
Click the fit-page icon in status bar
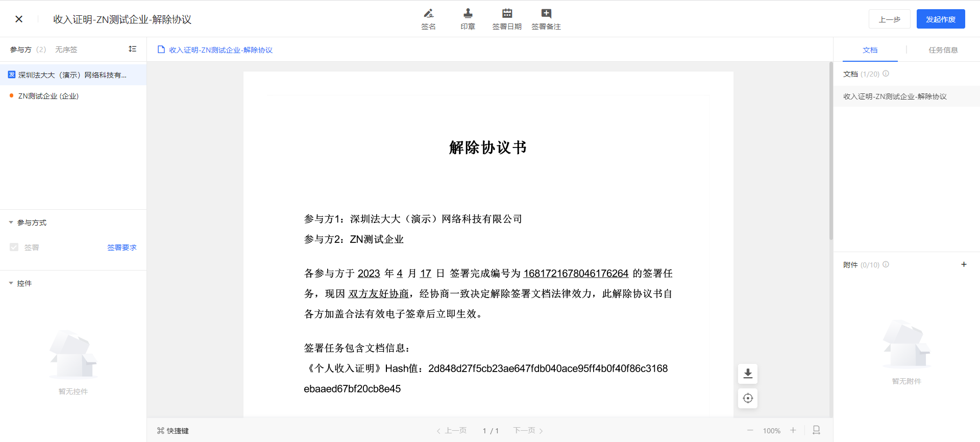coord(816,430)
